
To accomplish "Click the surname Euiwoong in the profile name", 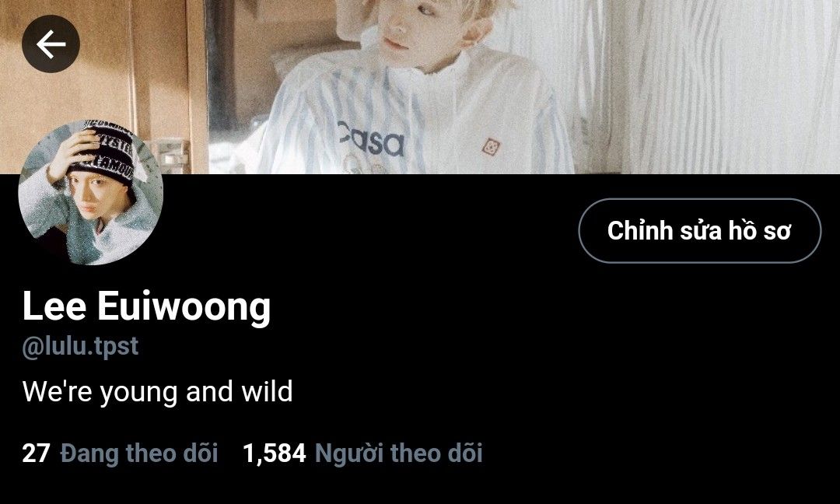I will (184, 306).
